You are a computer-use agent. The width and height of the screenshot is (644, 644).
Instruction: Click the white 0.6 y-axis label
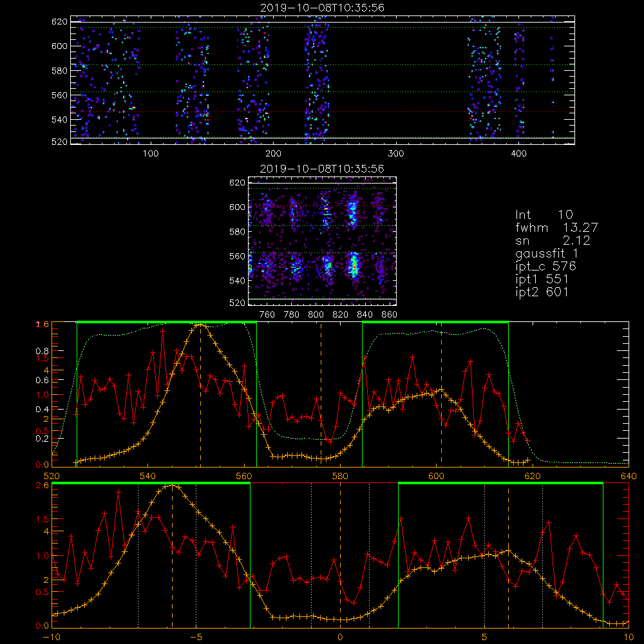click(43, 381)
